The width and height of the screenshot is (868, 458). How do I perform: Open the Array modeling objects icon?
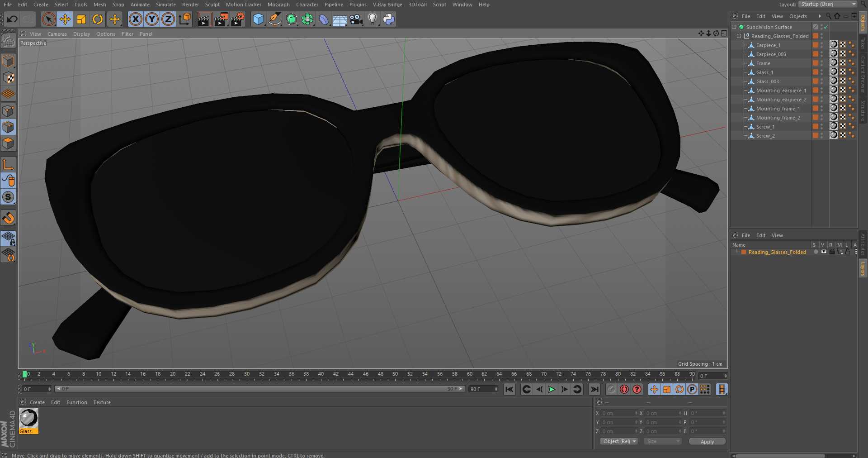pos(307,19)
